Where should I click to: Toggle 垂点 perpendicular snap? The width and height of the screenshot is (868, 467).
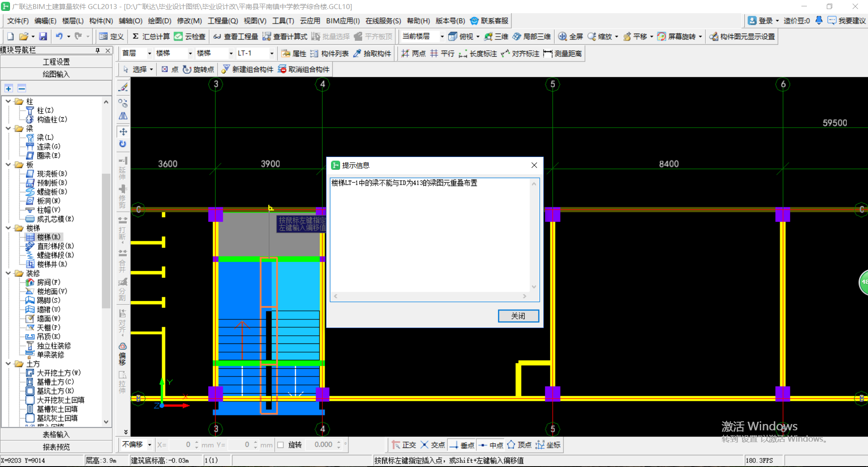coord(461,445)
